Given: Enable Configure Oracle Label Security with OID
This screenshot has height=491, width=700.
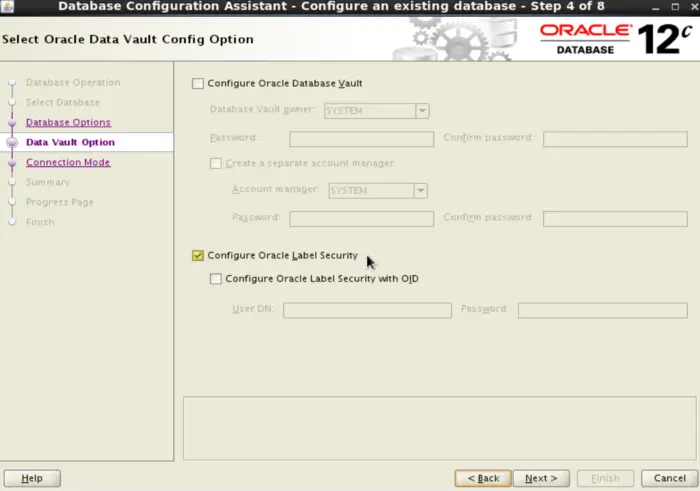Looking at the screenshot, I should [x=216, y=279].
